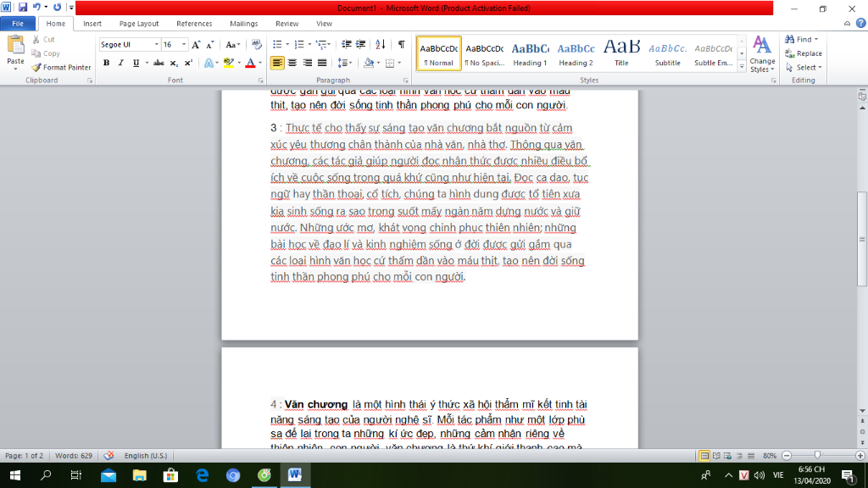The image size is (868, 488).
Task: Click the Sort A to Z icon
Action: coord(381,44)
